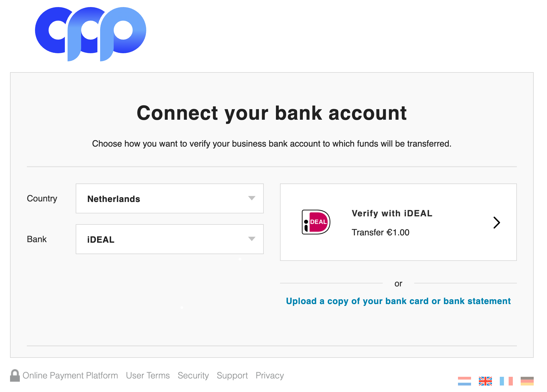Click the padlock icon in the footer
Viewport: 547px width, 392px height.
15,375
